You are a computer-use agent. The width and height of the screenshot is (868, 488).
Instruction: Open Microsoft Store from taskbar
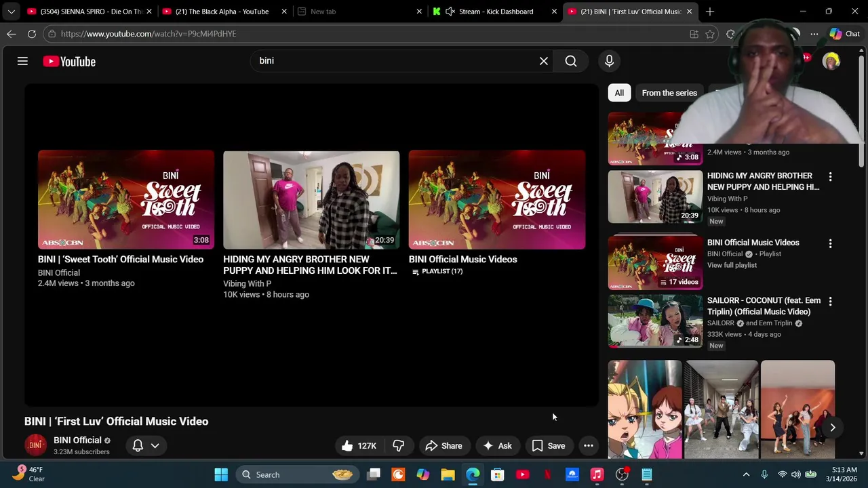tap(497, 474)
